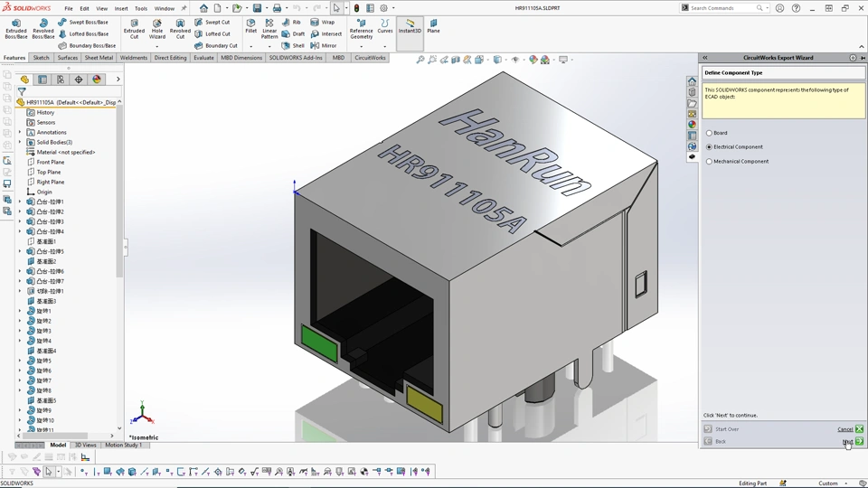The height and width of the screenshot is (488, 868).
Task: Open the Hole Wizard dropdown arrow
Action: tap(157, 46)
